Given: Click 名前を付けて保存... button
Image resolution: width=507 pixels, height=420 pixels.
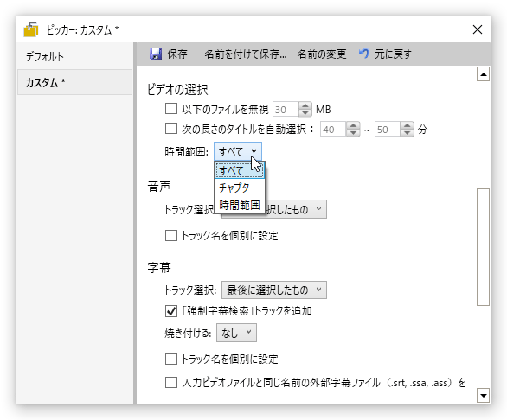Looking at the screenshot, I should coord(245,54).
